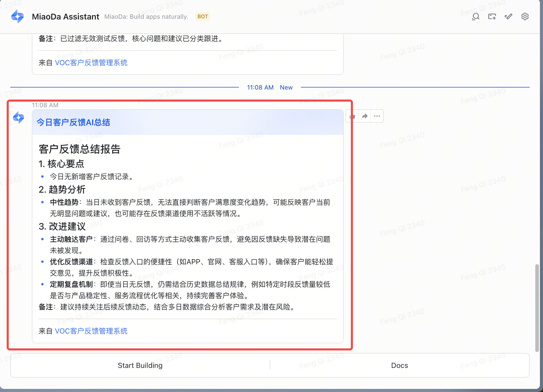This screenshot has width=543, height=392.
Task: Open the Docs menu item
Action: point(399,365)
